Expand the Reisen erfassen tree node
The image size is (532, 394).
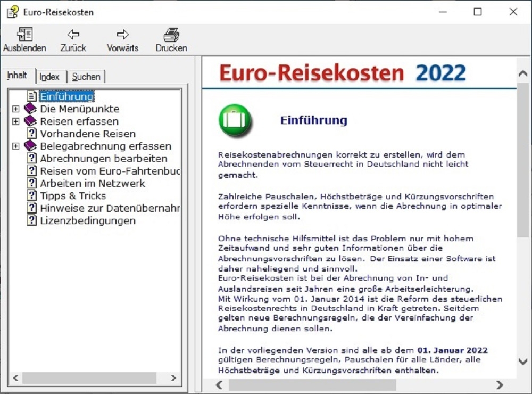coord(15,121)
